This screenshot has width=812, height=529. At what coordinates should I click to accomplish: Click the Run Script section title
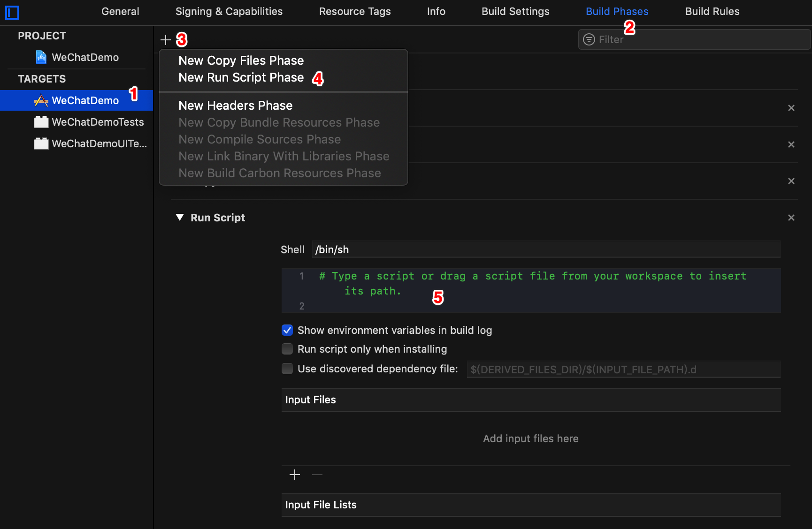[x=218, y=218]
